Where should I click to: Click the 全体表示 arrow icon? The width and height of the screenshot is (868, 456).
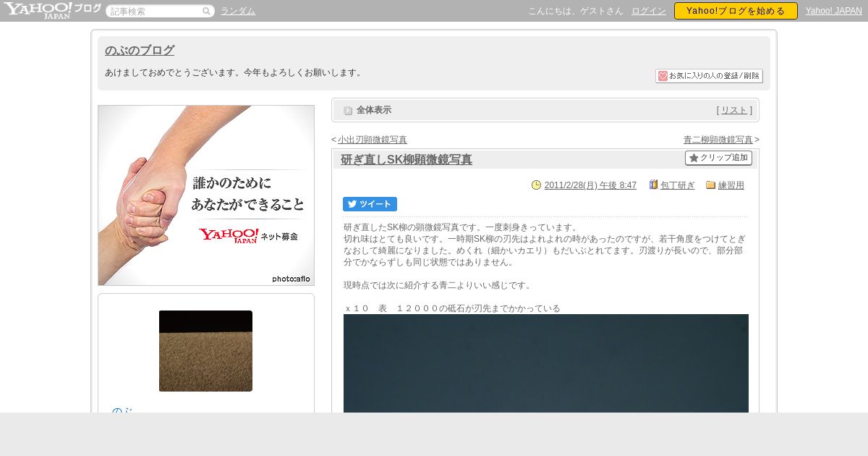click(x=348, y=111)
